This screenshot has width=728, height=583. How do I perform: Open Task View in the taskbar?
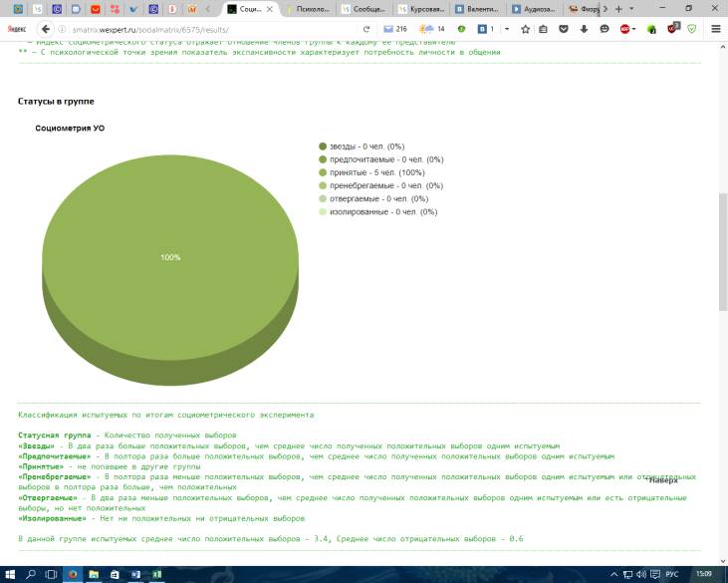51,575
